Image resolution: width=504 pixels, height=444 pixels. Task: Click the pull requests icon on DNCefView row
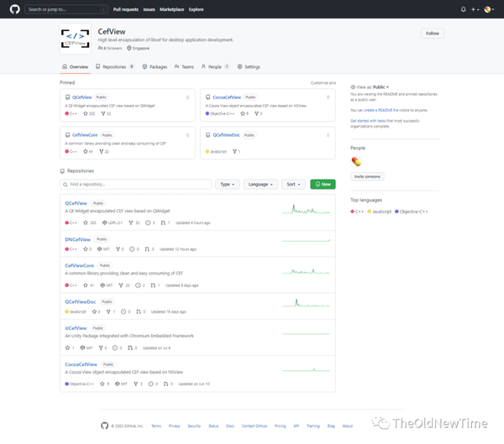[147, 249]
